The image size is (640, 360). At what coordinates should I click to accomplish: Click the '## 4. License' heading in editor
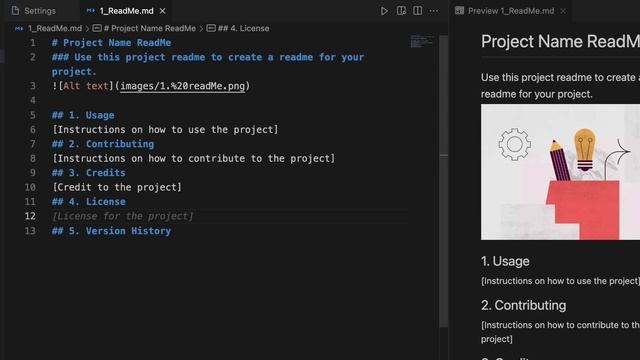(89, 202)
